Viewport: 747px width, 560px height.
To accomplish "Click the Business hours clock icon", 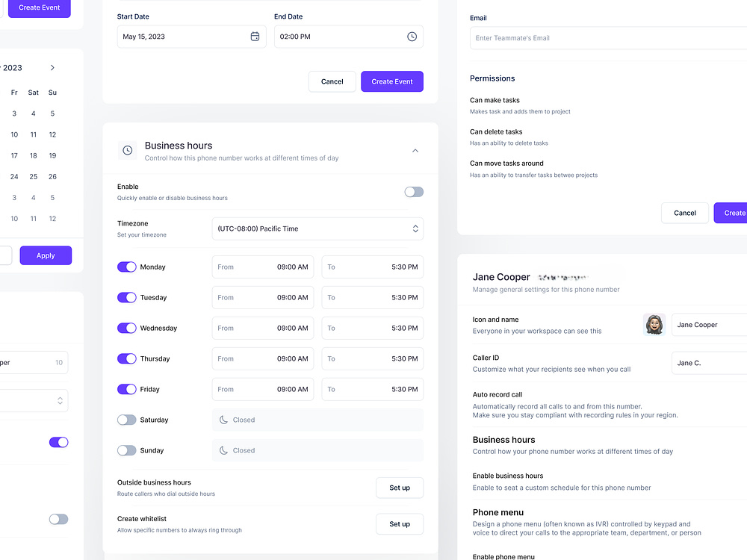I will click(x=127, y=151).
